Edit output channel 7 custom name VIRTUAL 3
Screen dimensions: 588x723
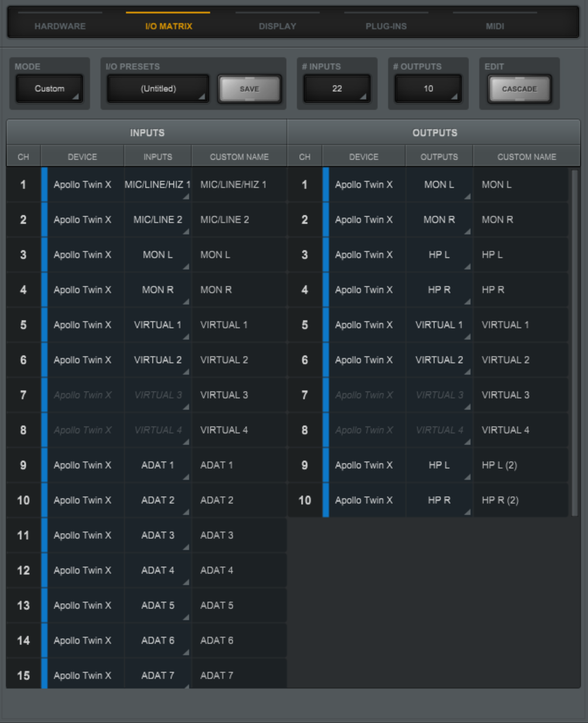pos(521,395)
